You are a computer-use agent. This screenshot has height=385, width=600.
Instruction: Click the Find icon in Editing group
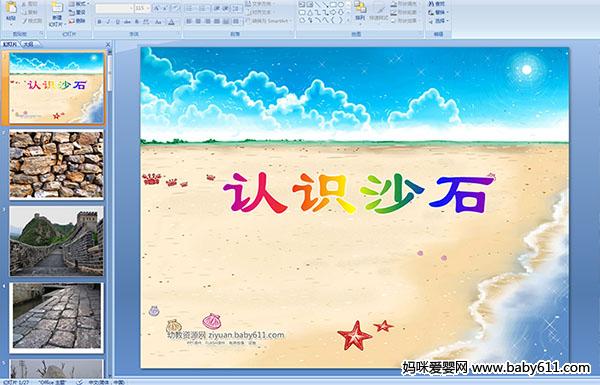click(437, 4)
